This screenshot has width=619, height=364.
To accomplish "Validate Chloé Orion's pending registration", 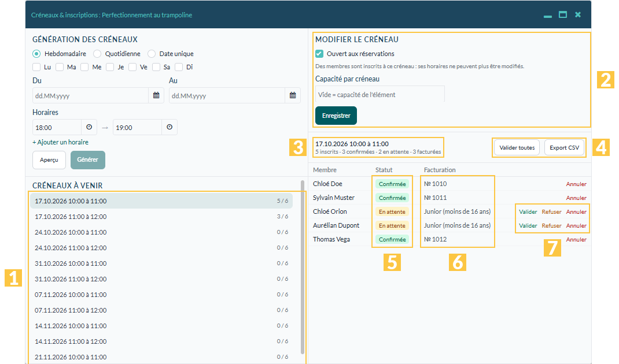I will coord(528,212).
